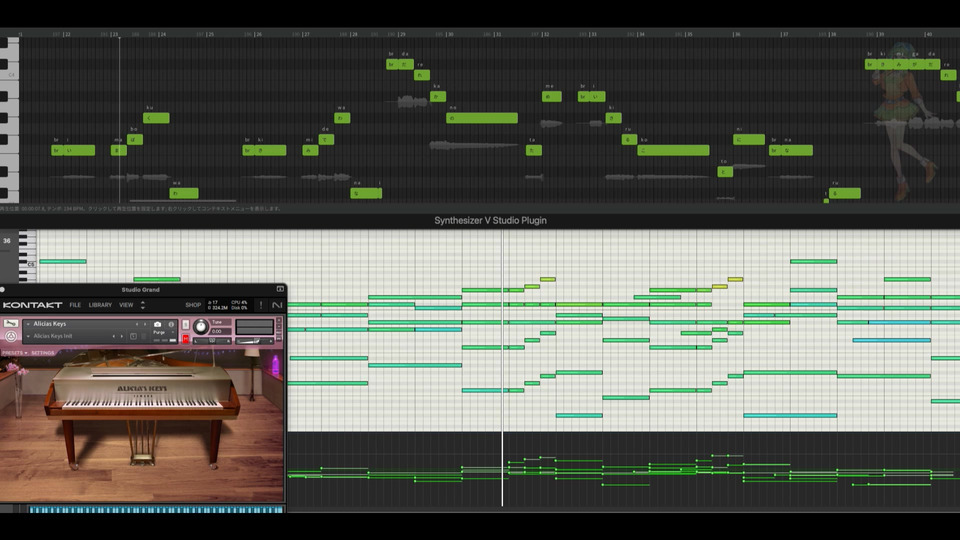Image resolution: width=960 pixels, height=540 pixels.
Task: Open Alicias Keys Init snapshot dropdown
Action: tap(28, 336)
